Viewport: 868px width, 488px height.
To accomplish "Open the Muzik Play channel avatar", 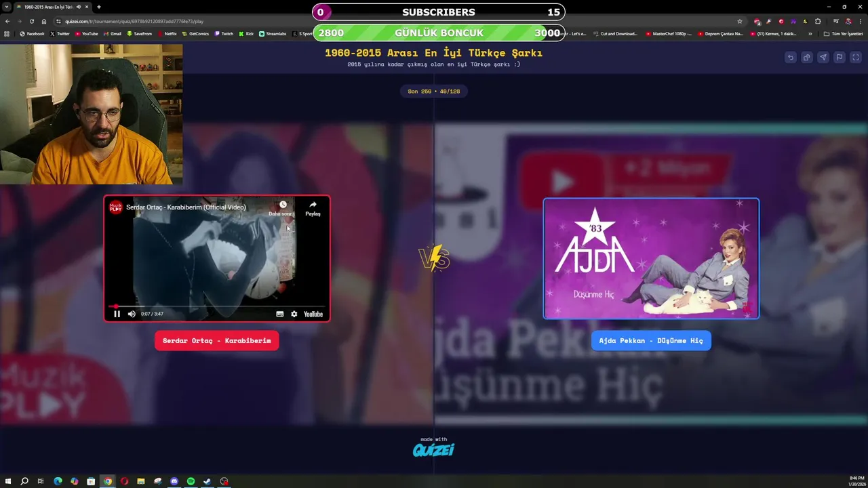I will click(x=116, y=207).
